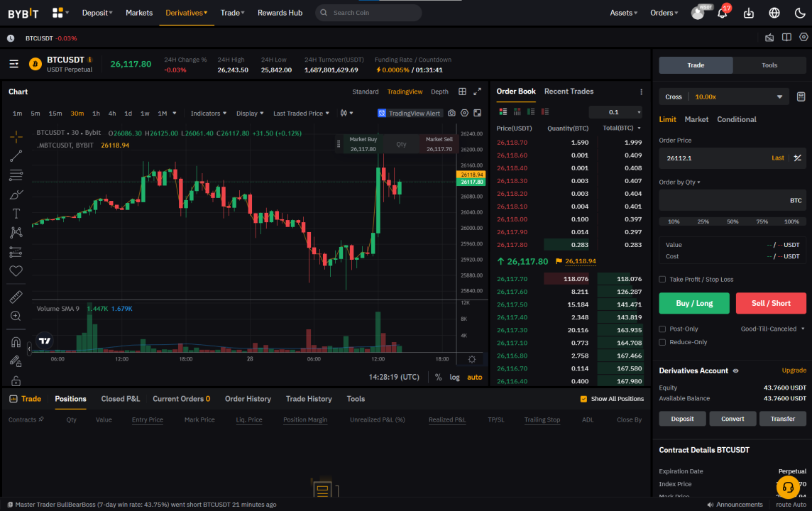
Task: Toggle balance visibility eye icon
Action: click(736, 370)
